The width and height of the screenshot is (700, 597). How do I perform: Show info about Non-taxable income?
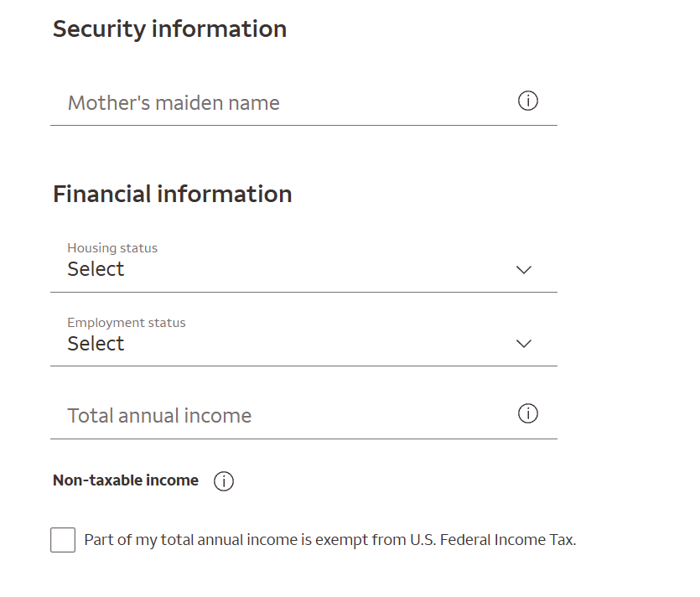click(224, 481)
